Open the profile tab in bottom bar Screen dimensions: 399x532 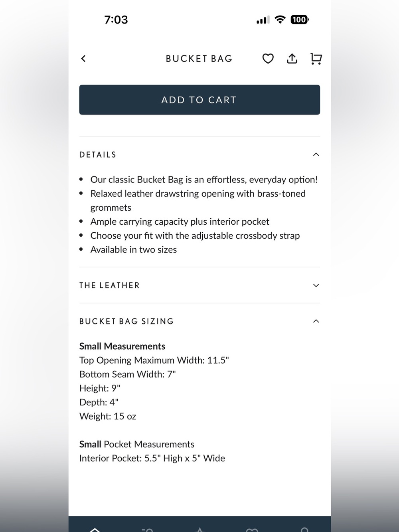point(304,530)
